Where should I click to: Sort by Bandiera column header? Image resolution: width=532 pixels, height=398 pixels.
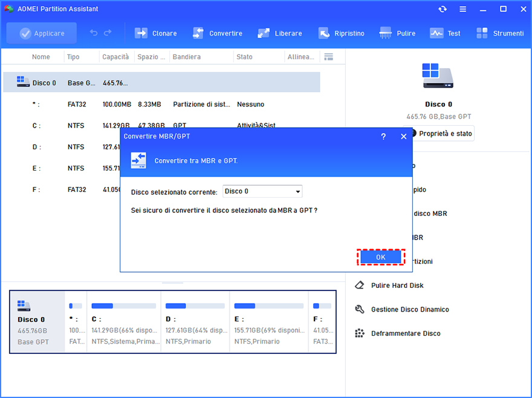tap(187, 57)
